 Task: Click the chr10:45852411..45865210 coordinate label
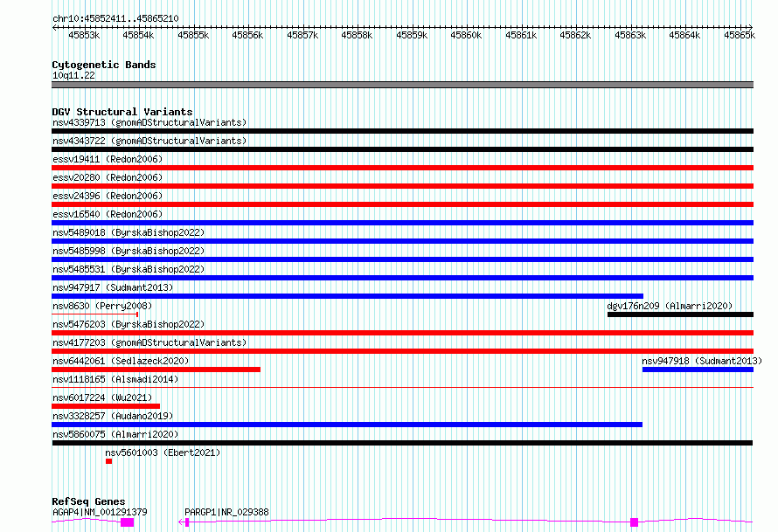pos(115,18)
